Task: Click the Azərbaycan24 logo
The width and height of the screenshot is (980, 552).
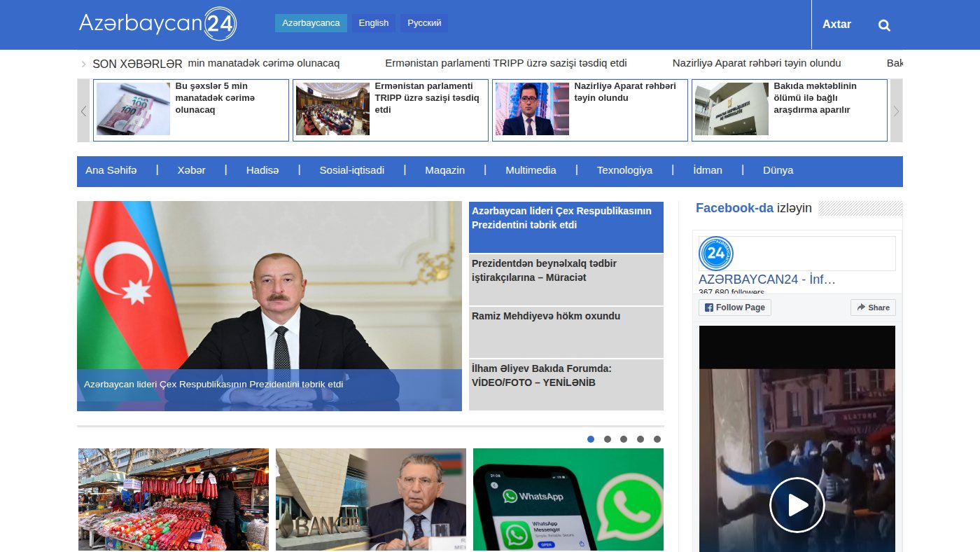Action: click(x=158, y=24)
